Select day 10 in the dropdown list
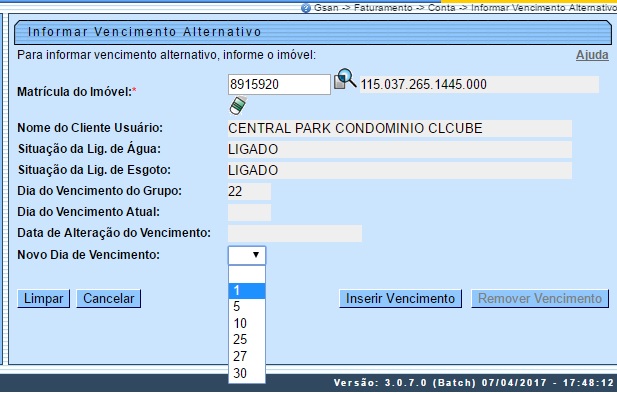617x393 pixels. point(247,323)
